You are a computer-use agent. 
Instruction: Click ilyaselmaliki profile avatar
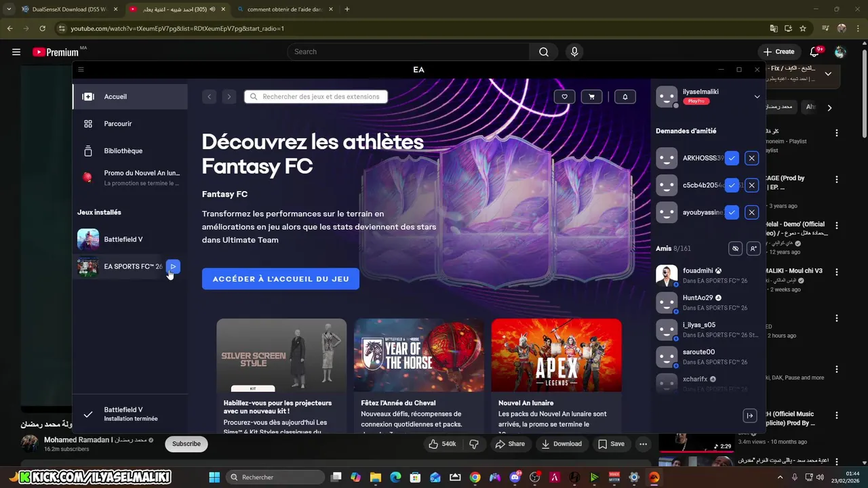click(x=667, y=97)
